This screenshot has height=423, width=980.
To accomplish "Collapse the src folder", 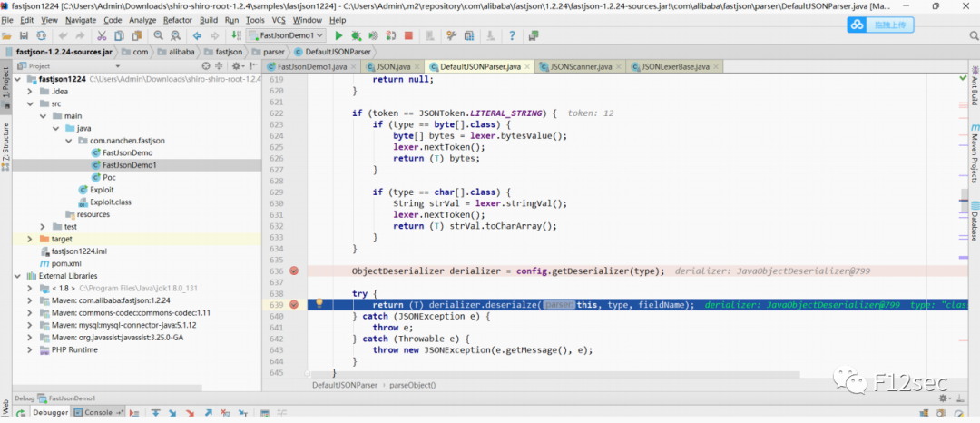I will (29, 103).
